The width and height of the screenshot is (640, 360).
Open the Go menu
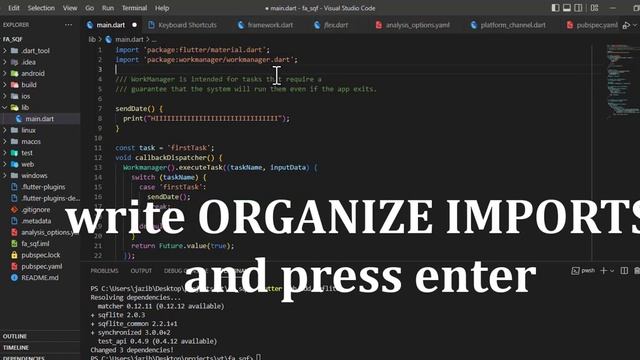pyautogui.click(x=89, y=8)
